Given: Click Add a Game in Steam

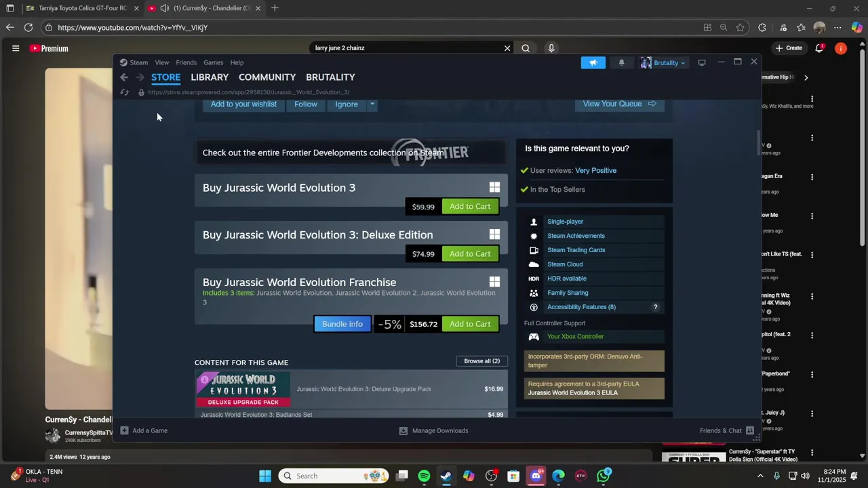Looking at the screenshot, I should pyautogui.click(x=144, y=430).
